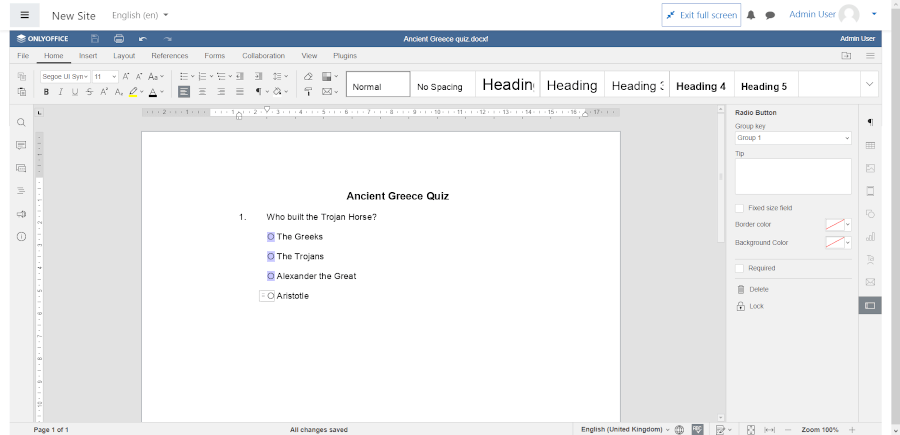
Task: Open the Comments panel in left sidebar
Action: [21, 145]
